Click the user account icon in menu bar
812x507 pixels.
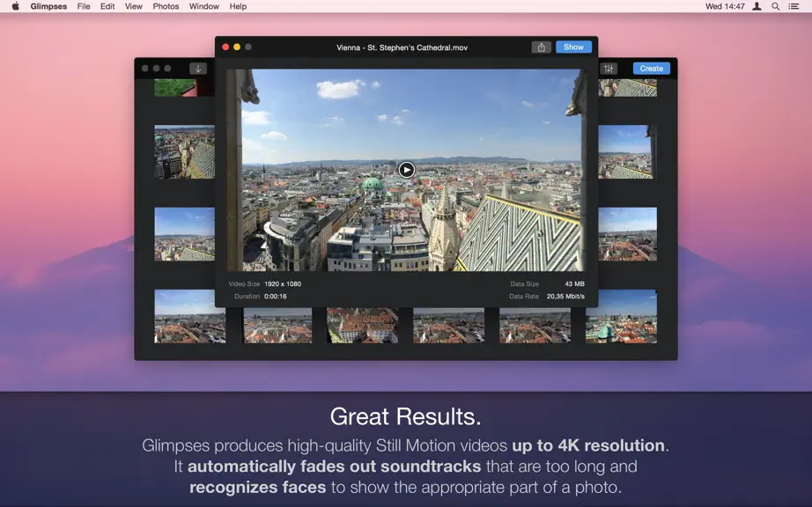click(757, 6)
